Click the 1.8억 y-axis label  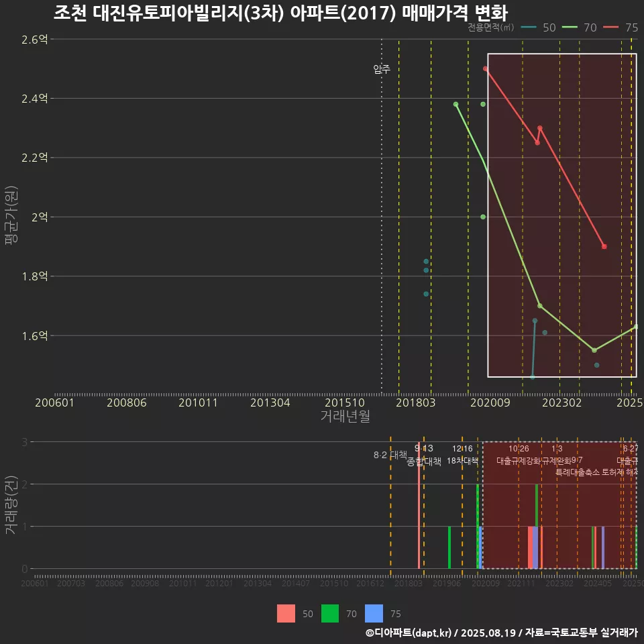tap(34, 276)
